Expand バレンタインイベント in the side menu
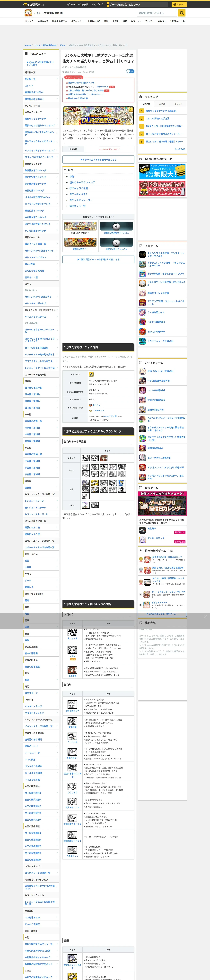The image size is (210, 980). click(x=41, y=257)
